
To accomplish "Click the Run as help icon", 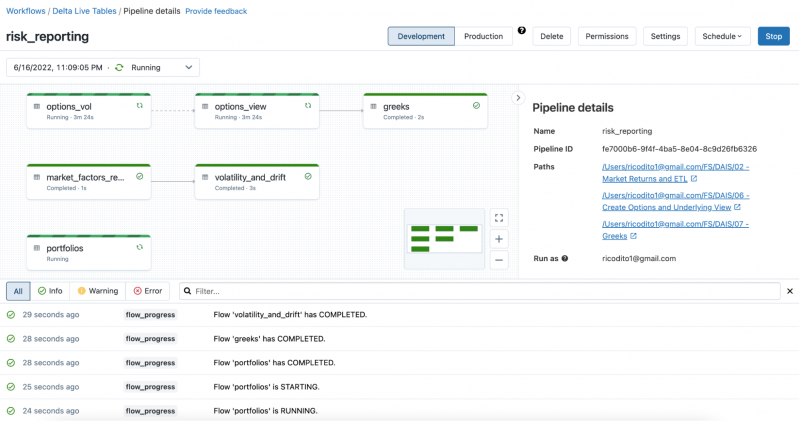I will (x=565, y=258).
